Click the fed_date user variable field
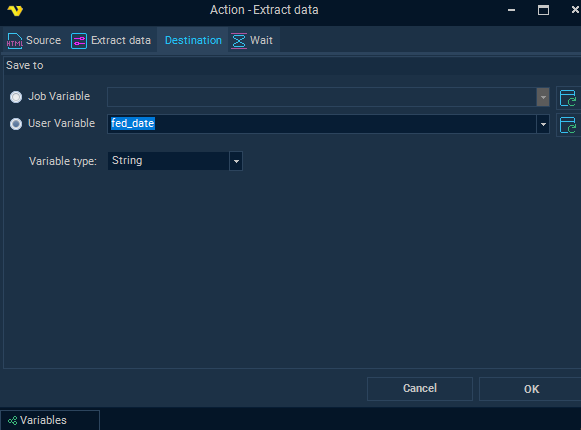581x430 pixels. click(x=322, y=124)
